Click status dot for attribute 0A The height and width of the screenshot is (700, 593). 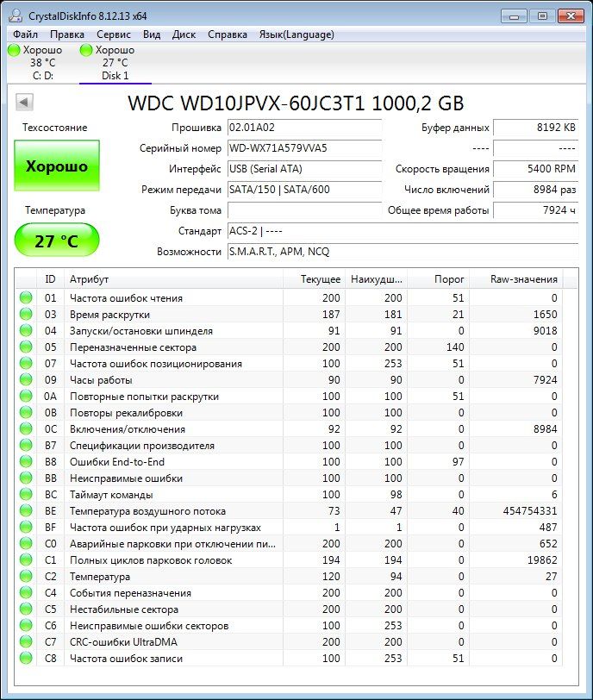click(26, 396)
